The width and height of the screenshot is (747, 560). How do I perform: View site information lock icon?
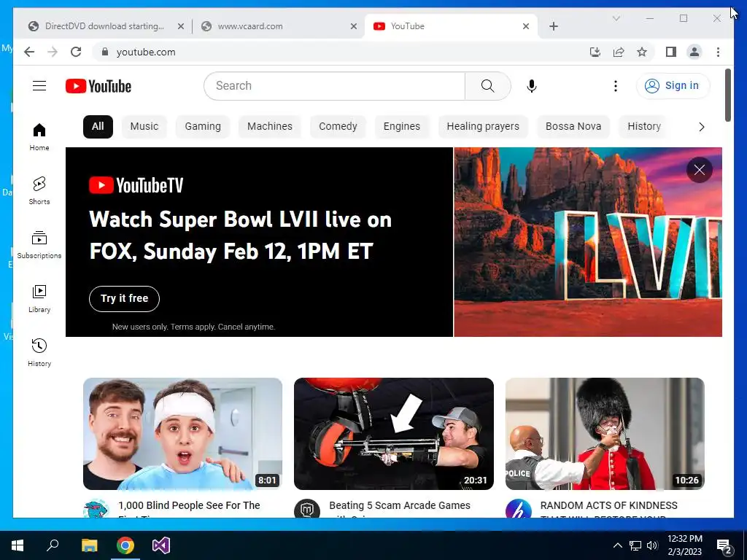[105, 52]
